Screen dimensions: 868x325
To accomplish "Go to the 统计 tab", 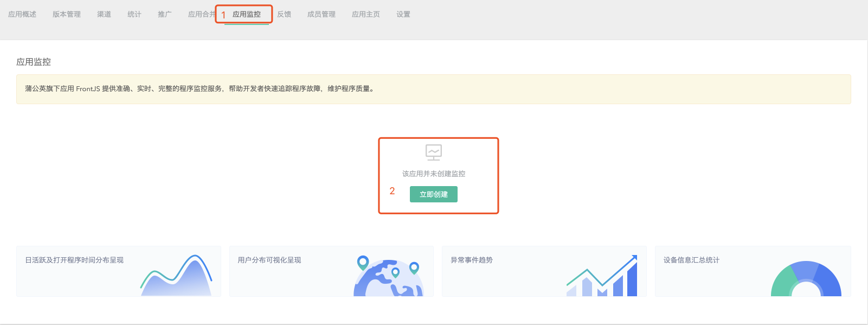I will pyautogui.click(x=134, y=14).
